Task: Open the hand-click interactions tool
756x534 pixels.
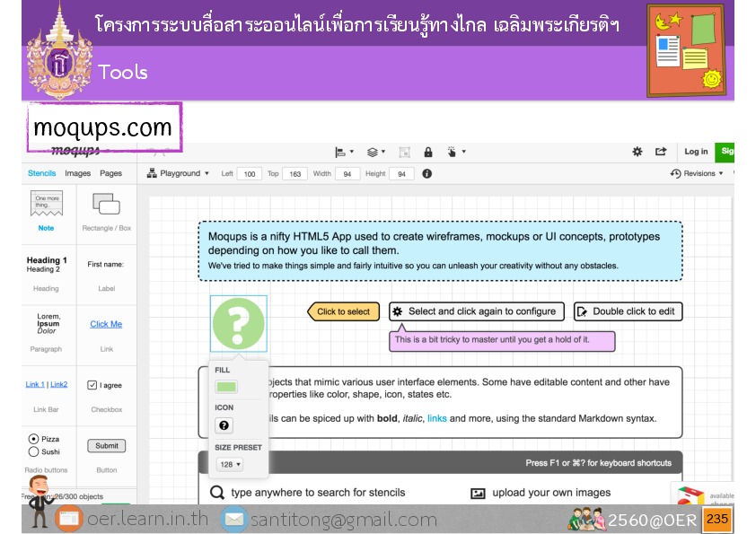Action: 455,152
